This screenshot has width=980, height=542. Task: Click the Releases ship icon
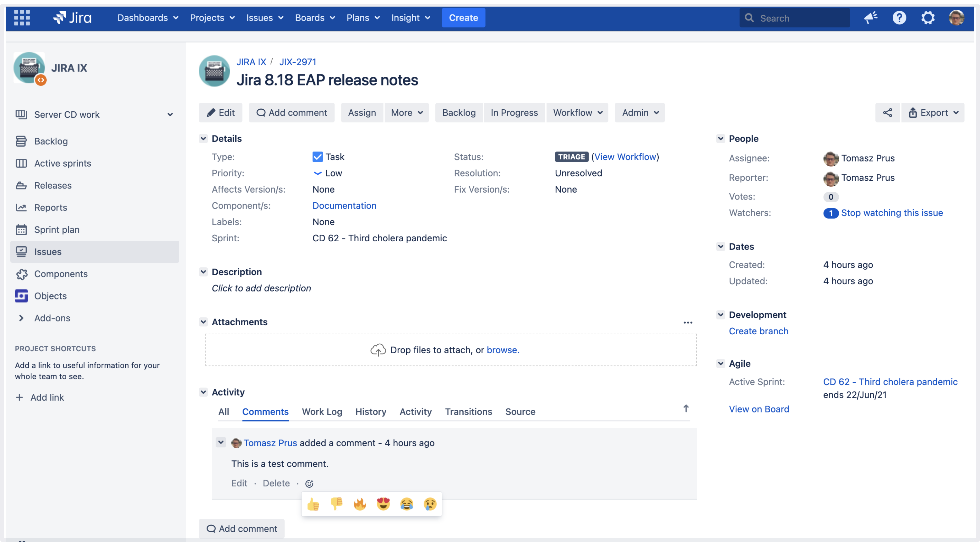tap(21, 185)
